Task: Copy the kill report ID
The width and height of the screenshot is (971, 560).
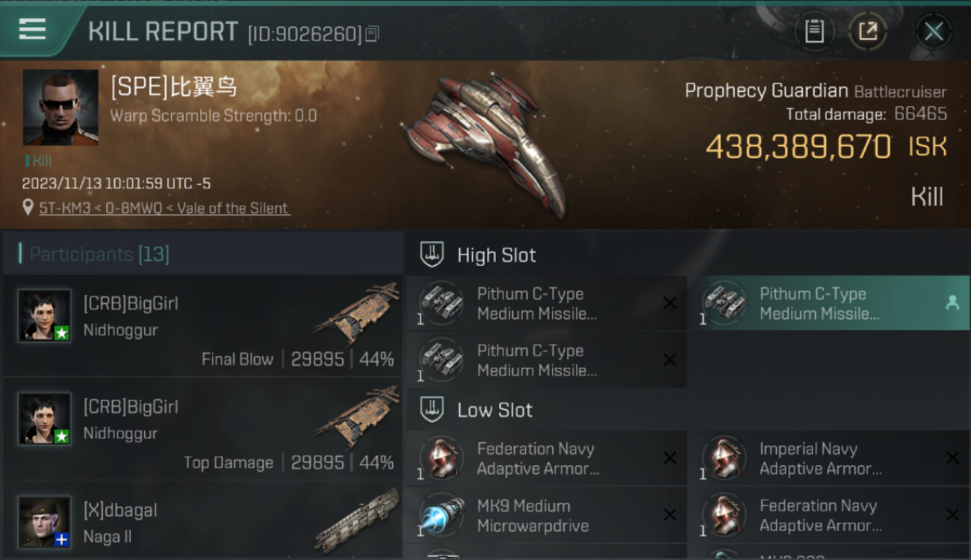Action: (373, 34)
